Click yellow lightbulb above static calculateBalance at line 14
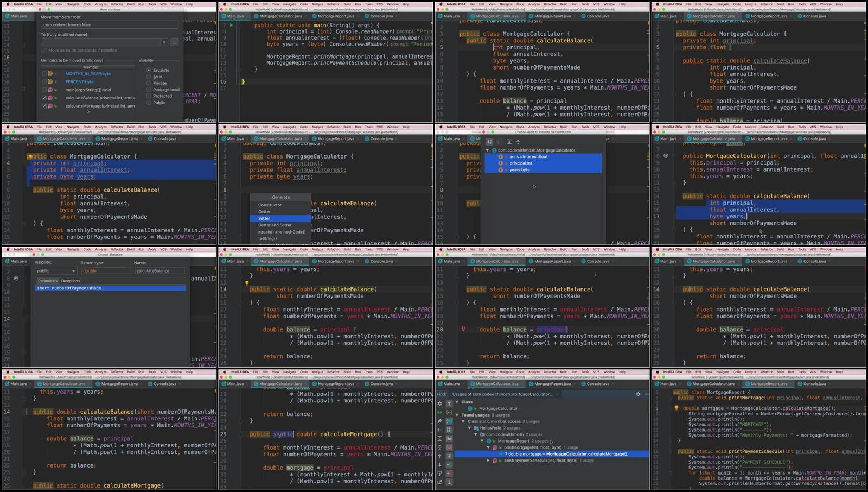This screenshot has height=492, width=868. [247, 283]
